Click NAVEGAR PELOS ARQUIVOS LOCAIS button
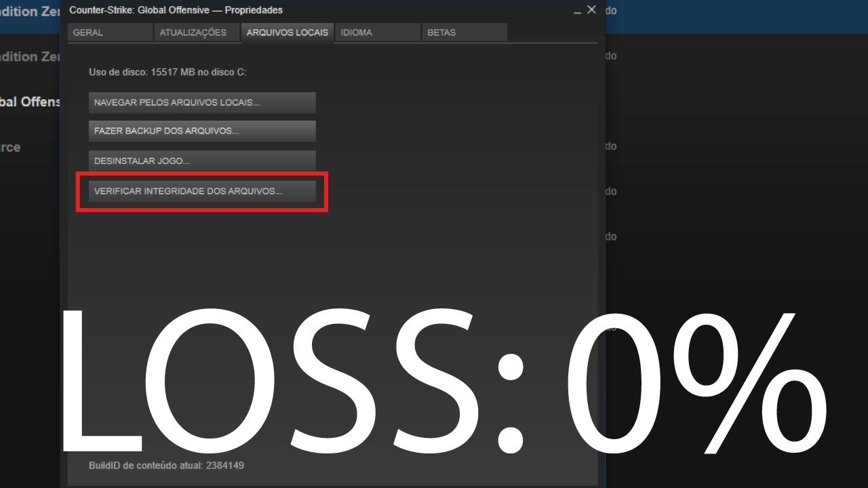The width and height of the screenshot is (868, 488). pyautogui.click(x=202, y=103)
